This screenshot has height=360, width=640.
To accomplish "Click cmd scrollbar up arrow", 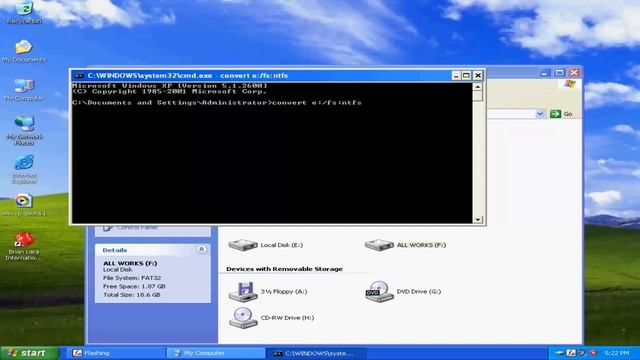I will click(x=478, y=87).
